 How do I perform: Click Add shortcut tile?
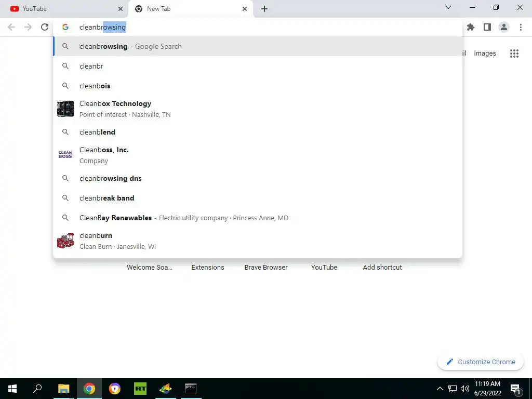click(382, 268)
